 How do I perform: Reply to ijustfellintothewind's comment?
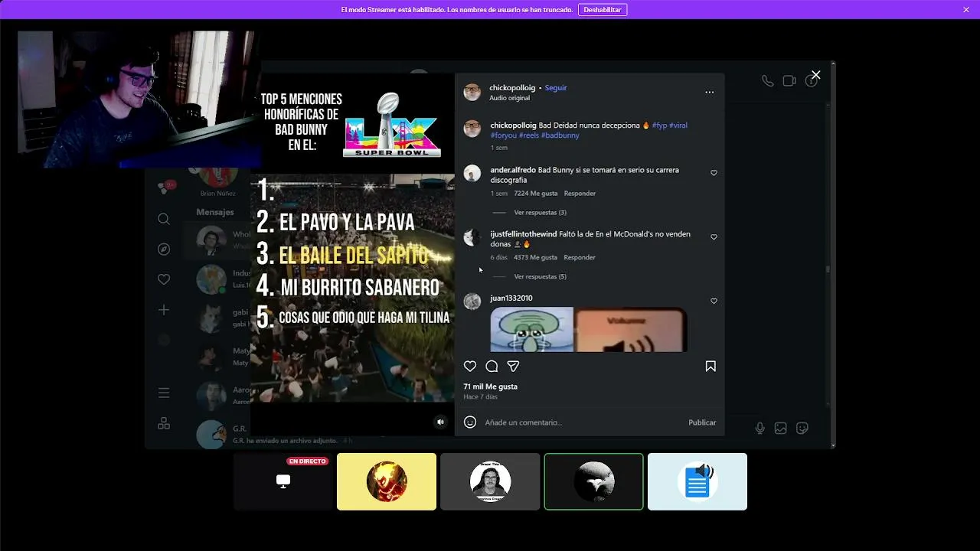pos(580,258)
